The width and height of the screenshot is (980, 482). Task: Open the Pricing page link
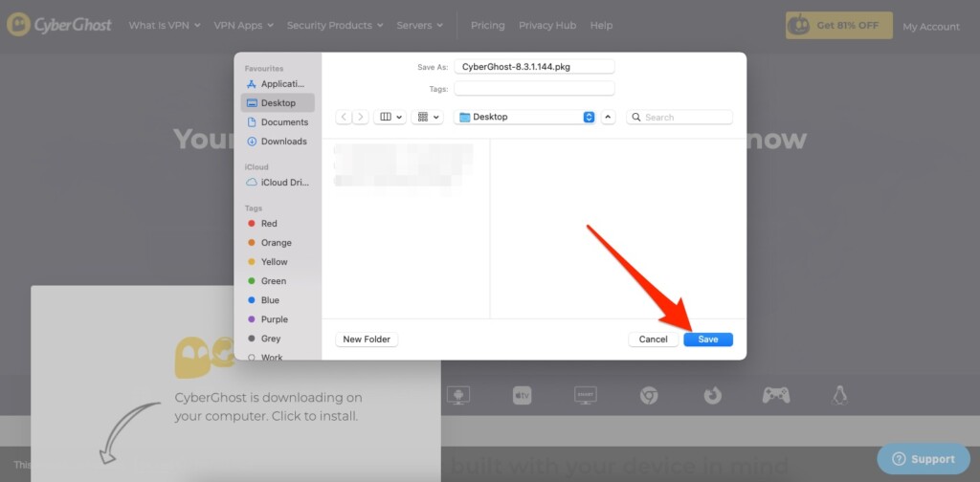point(487,26)
